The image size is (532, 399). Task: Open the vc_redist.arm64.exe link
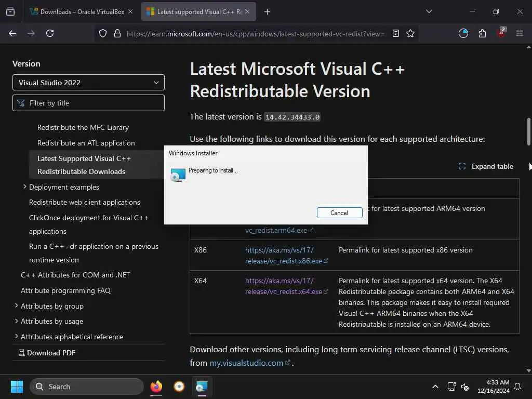tap(279, 230)
